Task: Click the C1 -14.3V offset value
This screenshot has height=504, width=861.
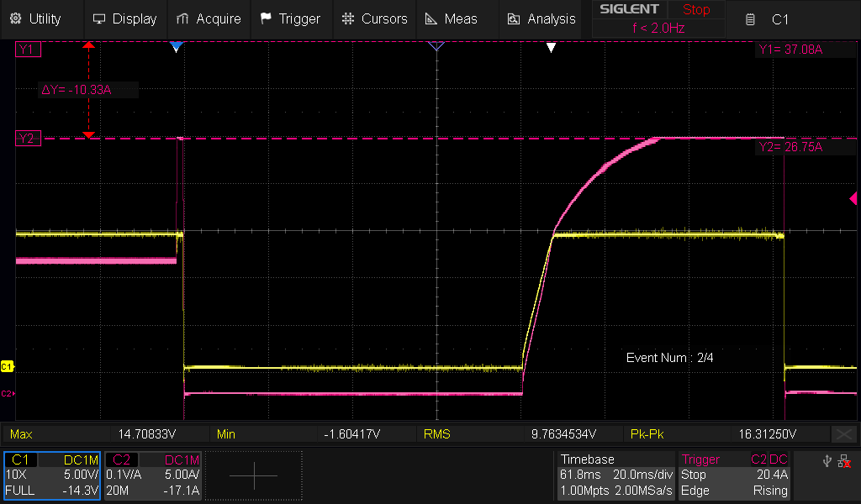Action: click(x=80, y=491)
